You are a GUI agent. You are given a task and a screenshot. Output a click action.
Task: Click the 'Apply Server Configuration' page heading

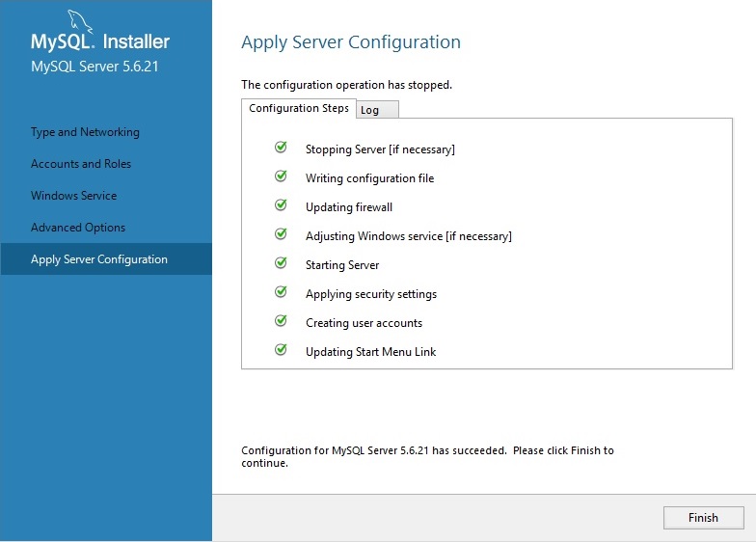[x=351, y=42]
